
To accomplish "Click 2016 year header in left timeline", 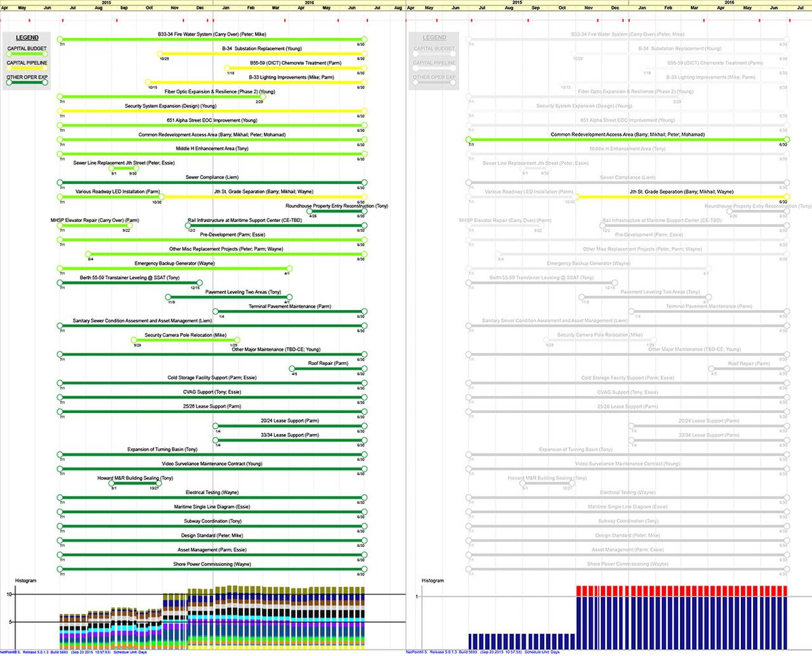I will click(x=309, y=3).
